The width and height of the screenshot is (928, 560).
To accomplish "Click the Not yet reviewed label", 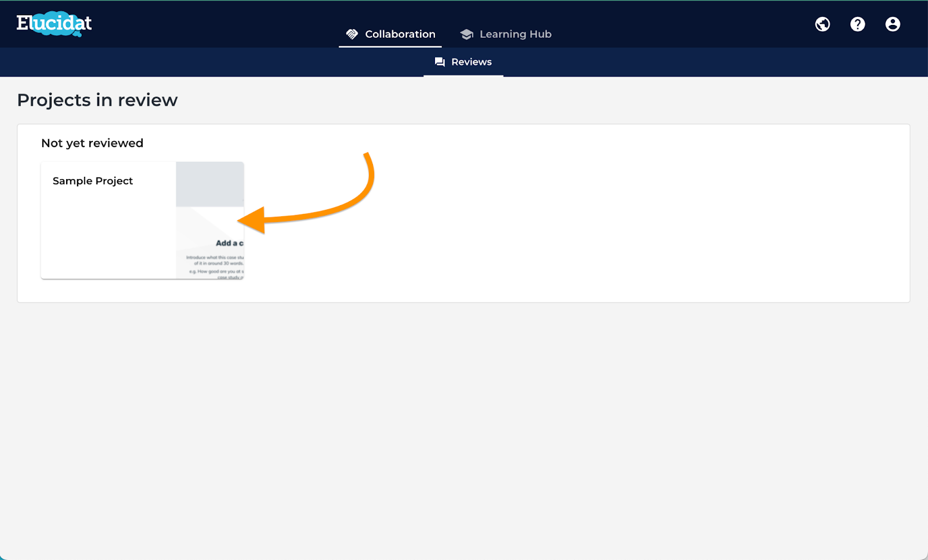I will tap(92, 143).
